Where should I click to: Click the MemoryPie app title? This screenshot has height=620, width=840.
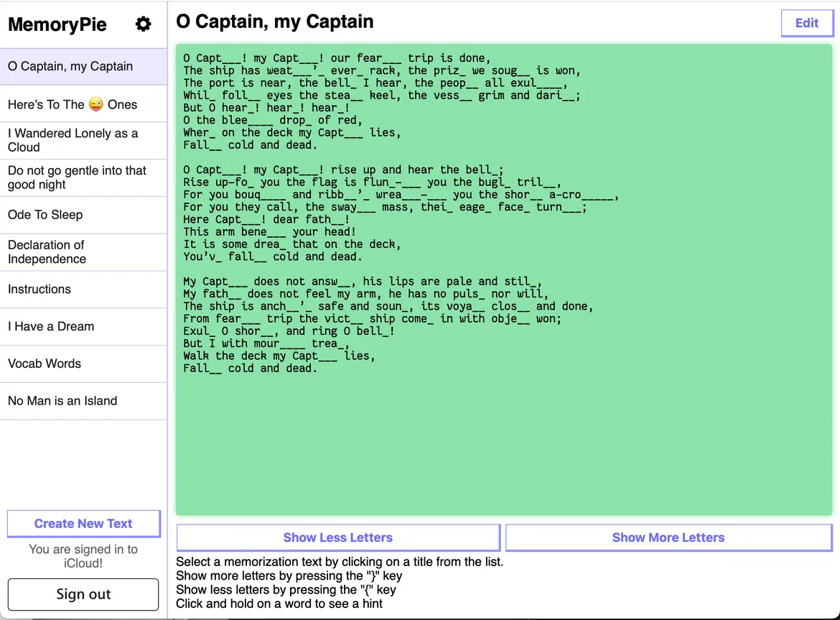coord(57,24)
